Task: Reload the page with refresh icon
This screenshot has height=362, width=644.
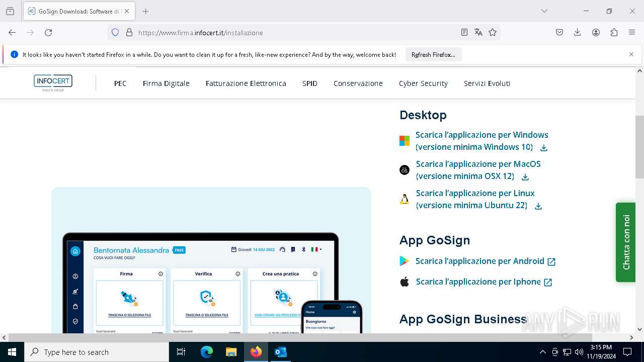Action: coord(48,32)
